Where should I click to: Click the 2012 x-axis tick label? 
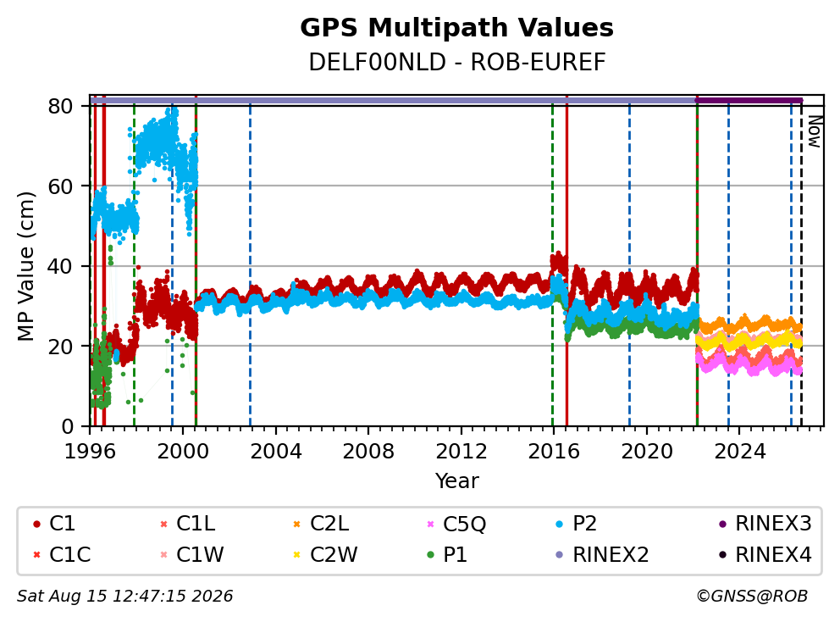point(461,452)
